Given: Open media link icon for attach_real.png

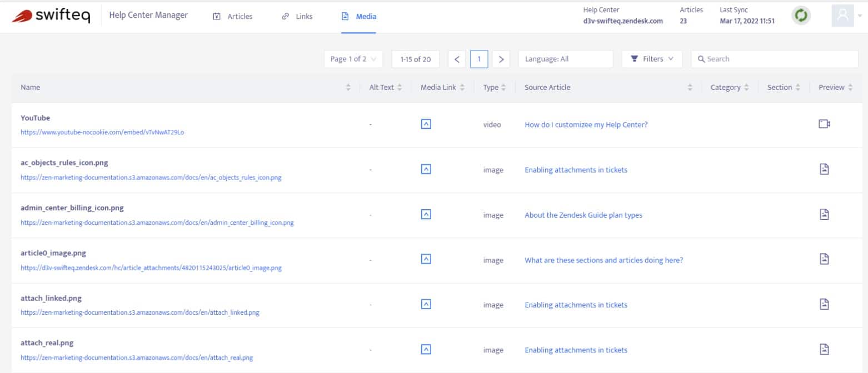Looking at the screenshot, I should (x=426, y=349).
